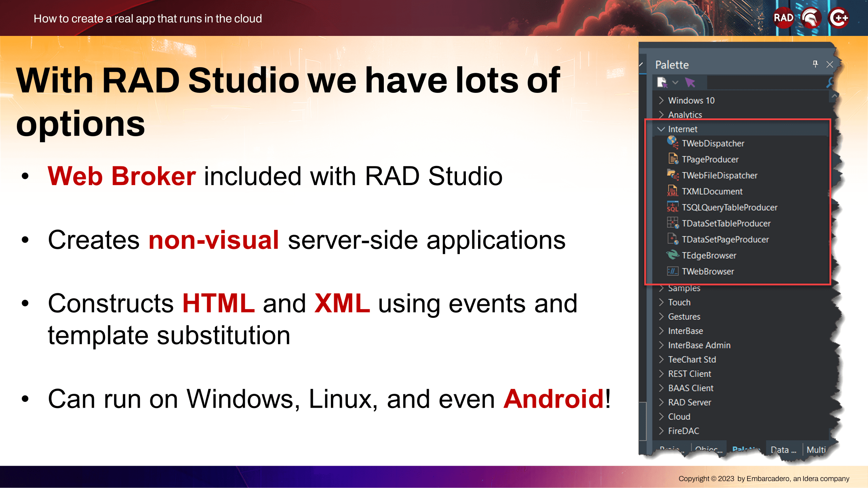Click the Embarcadero copyright notice
Viewport: 868px width, 488px height.
coord(764,479)
